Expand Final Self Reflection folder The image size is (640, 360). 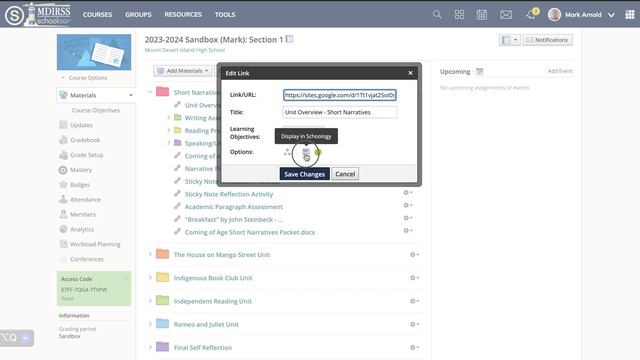tap(150, 347)
